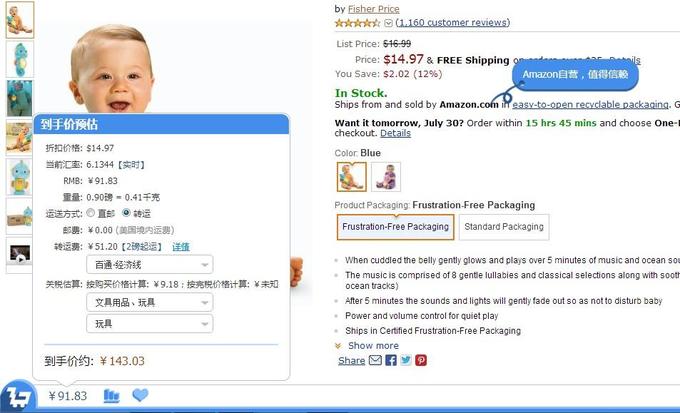Play the product video thumbnail
The height and width of the screenshot is (413, 680).
(x=20, y=254)
